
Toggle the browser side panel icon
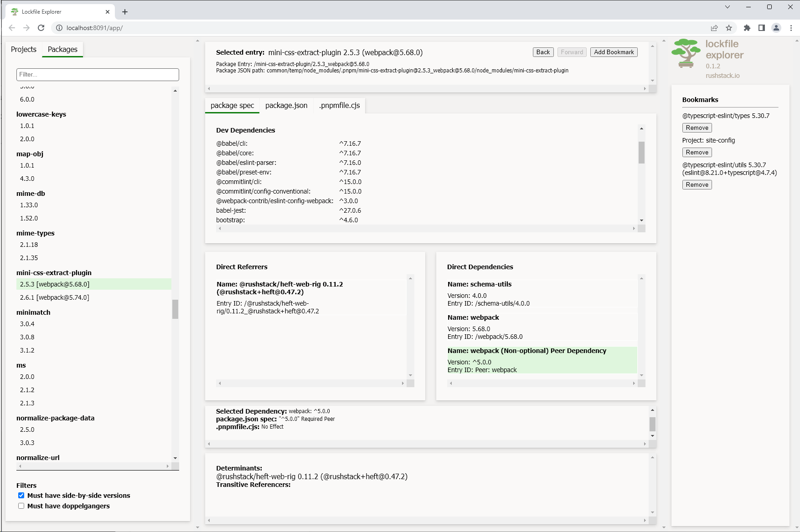click(761, 28)
